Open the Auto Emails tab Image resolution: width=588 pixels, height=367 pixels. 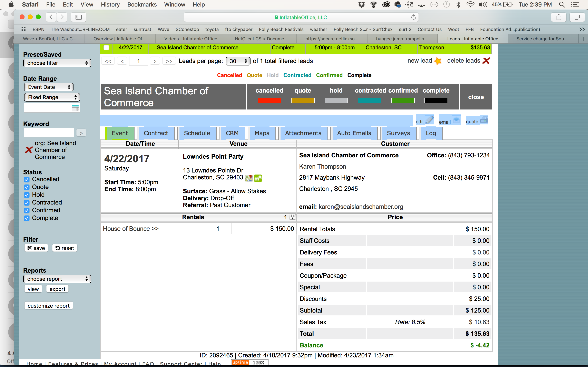pos(354,133)
